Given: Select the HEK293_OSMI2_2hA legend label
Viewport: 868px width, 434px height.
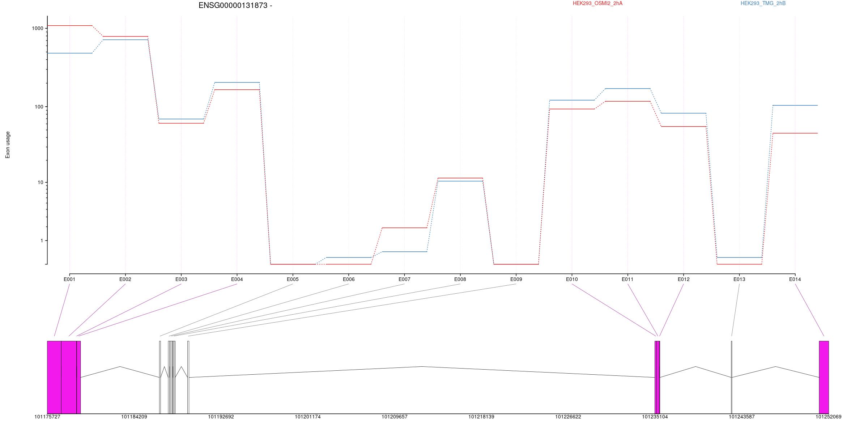Looking at the screenshot, I should click(x=597, y=3).
